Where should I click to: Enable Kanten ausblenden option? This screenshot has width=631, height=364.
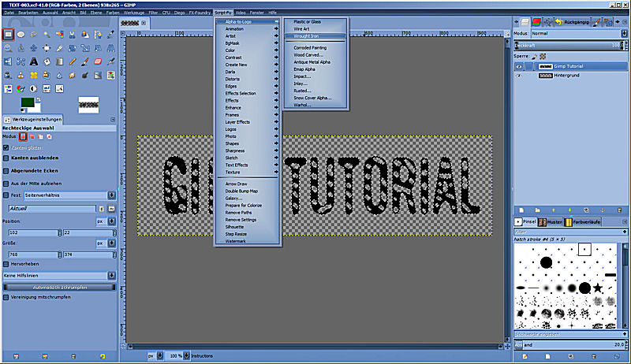[x=6, y=158]
